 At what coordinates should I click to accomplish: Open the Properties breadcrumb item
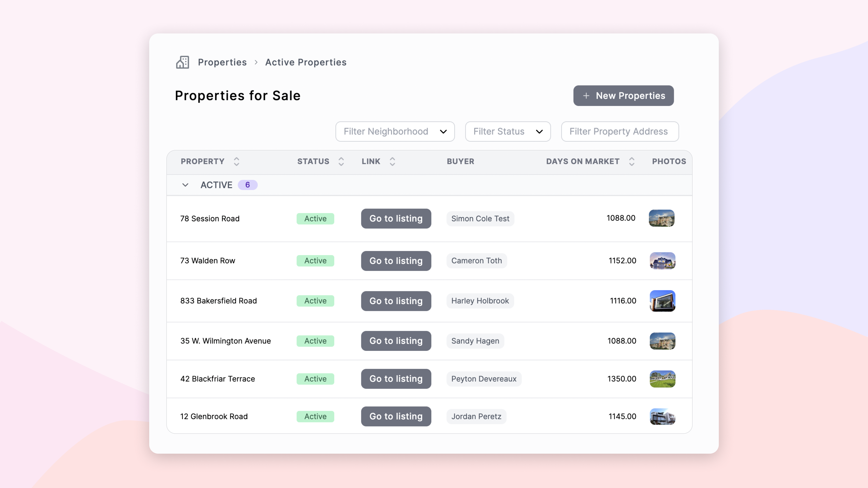pyautogui.click(x=222, y=62)
